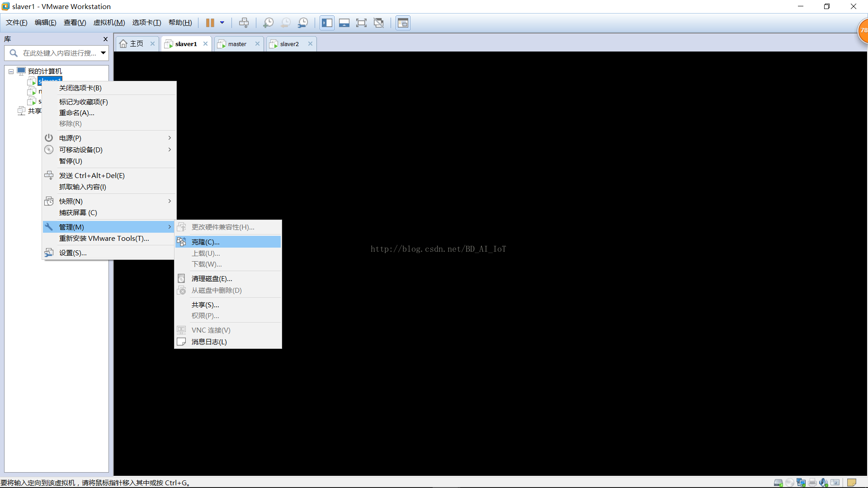Close the 库 library panel
Screen dimensions: 868x488
tap(105, 39)
